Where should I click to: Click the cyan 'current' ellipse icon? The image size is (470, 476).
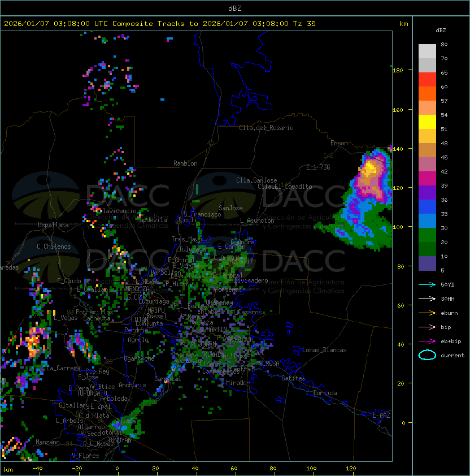click(427, 355)
